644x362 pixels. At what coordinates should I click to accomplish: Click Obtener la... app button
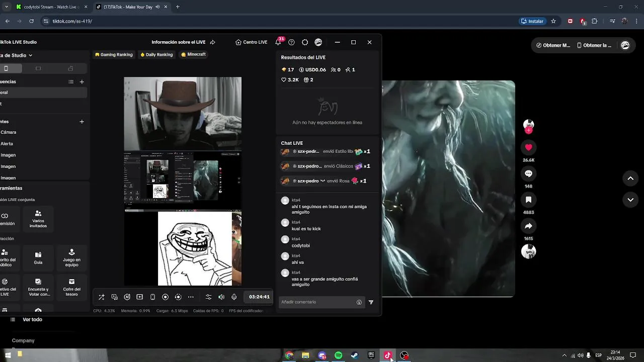pos(594,45)
